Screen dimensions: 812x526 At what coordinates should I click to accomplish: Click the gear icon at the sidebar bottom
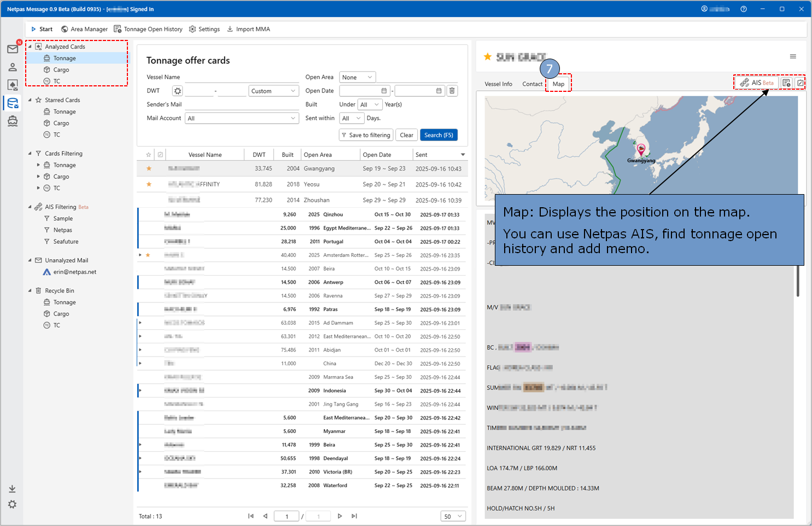click(x=12, y=504)
